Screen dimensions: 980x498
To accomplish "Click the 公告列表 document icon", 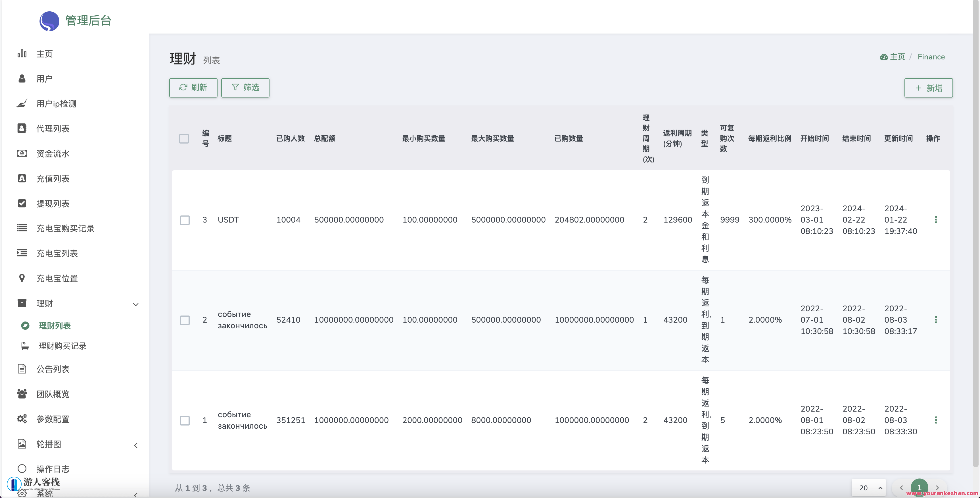I will click(22, 369).
